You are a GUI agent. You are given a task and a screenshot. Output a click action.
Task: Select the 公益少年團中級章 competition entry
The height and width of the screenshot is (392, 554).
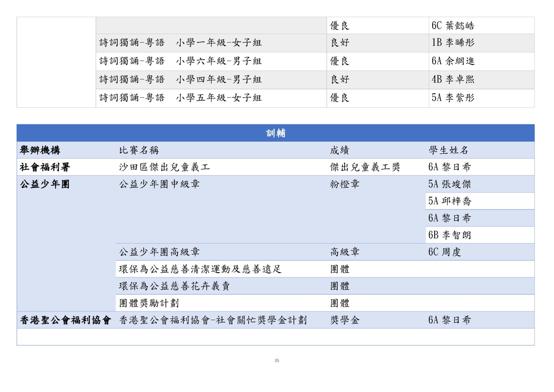coord(159,184)
